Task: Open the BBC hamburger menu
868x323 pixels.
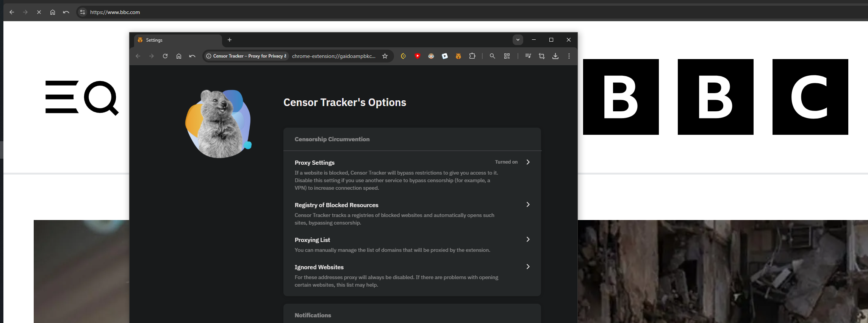Action: 62,97
